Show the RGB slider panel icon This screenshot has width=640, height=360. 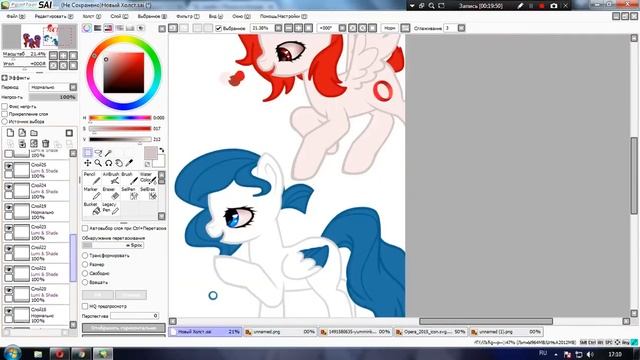pos(98,28)
